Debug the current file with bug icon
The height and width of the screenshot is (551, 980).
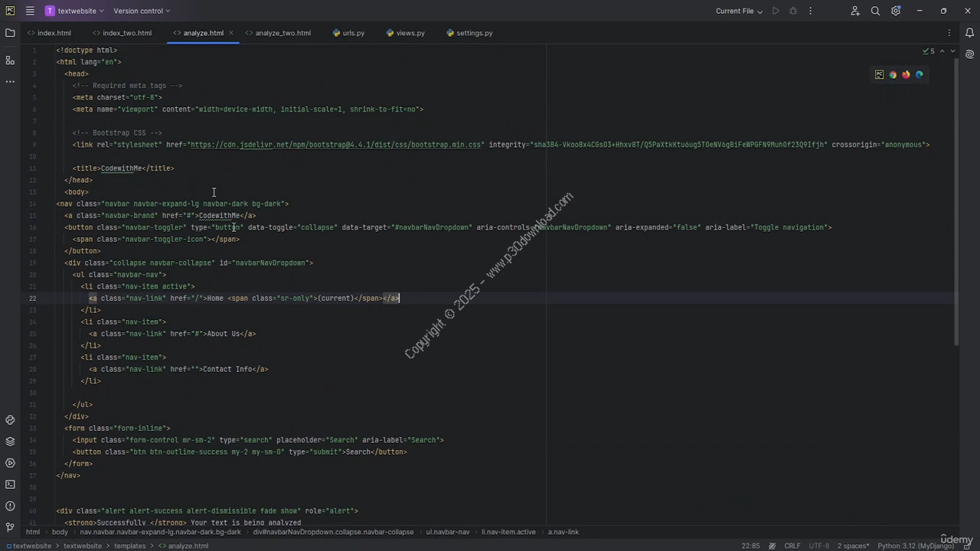pyautogui.click(x=793, y=11)
